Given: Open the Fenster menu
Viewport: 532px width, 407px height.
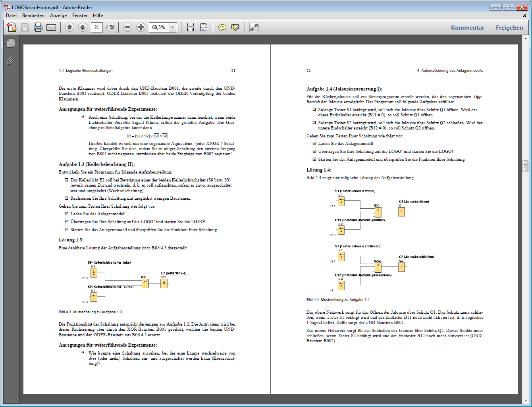Looking at the screenshot, I should [x=80, y=15].
